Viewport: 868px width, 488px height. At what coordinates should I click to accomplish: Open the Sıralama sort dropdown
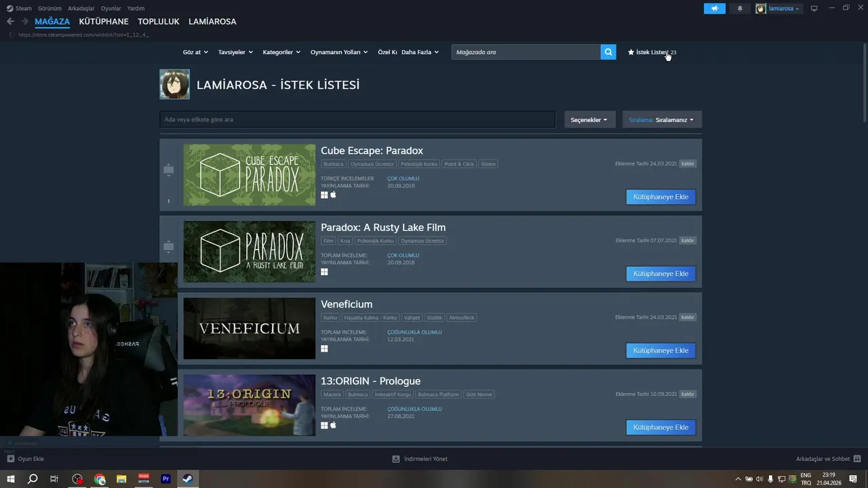(x=662, y=120)
